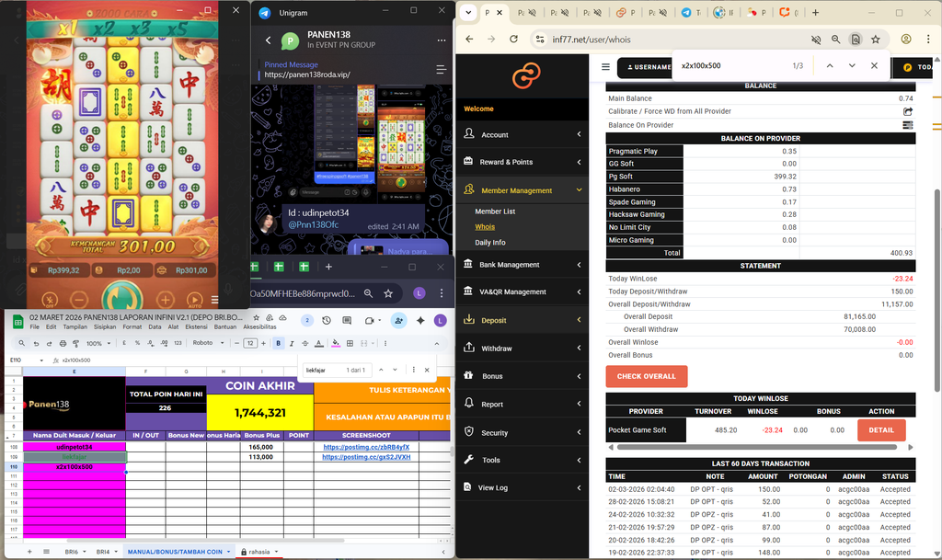Open version history clock icon in Sheets
942x560 pixels.
tap(327, 321)
